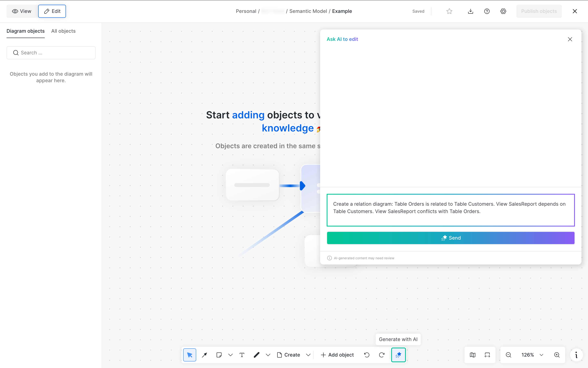
Task: Click the fit-to-screen icon
Action: tap(487, 355)
